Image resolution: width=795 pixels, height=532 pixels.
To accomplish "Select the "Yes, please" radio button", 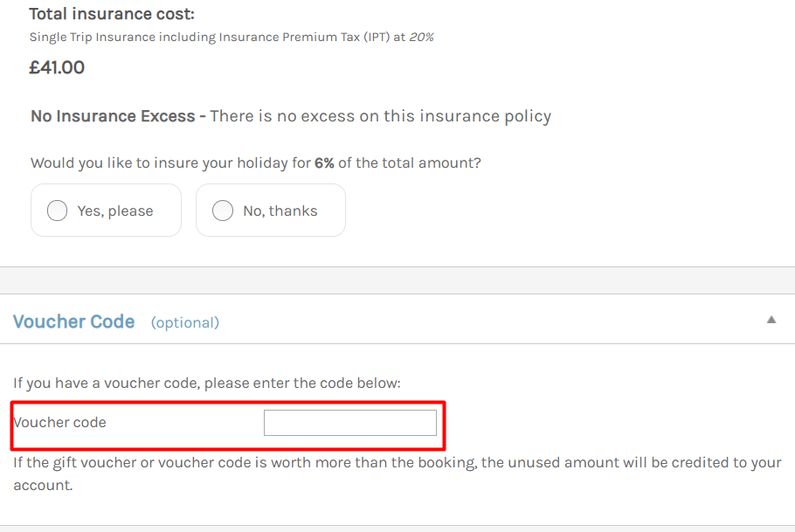I will click(58, 211).
